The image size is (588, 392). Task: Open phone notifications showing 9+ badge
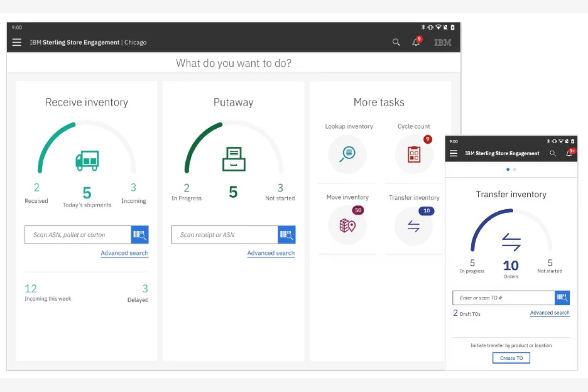click(x=569, y=153)
